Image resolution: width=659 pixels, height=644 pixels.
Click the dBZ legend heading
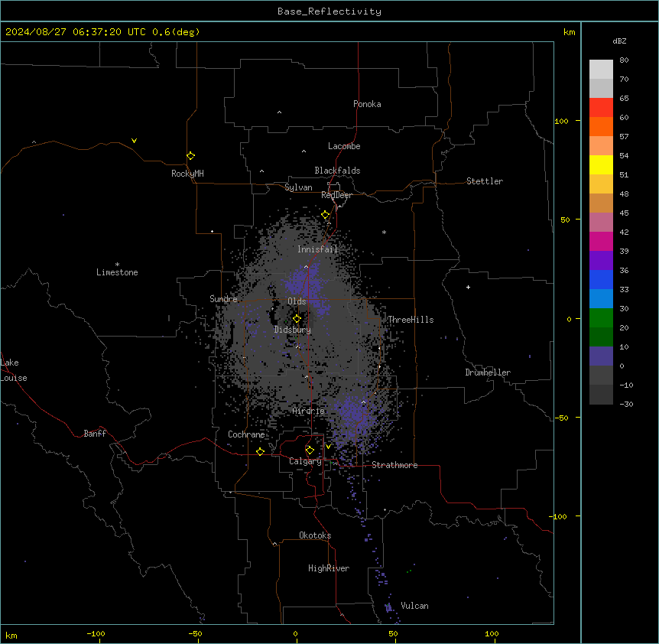pos(619,41)
